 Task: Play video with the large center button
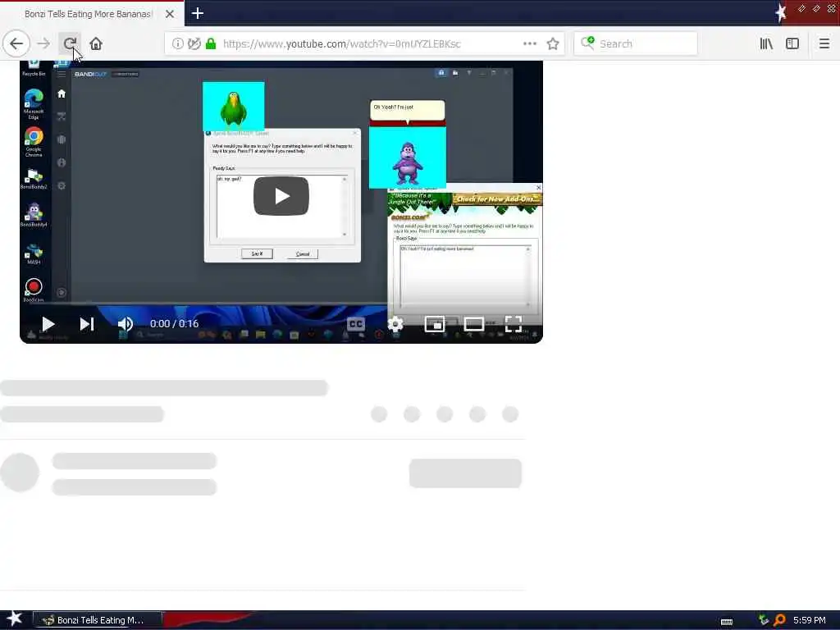pyautogui.click(x=281, y=196)
